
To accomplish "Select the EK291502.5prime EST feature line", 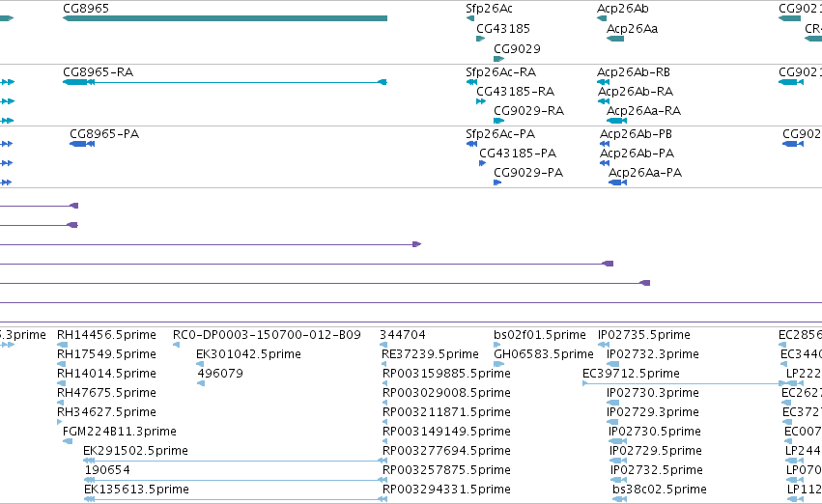I will (x=236, y=461).
